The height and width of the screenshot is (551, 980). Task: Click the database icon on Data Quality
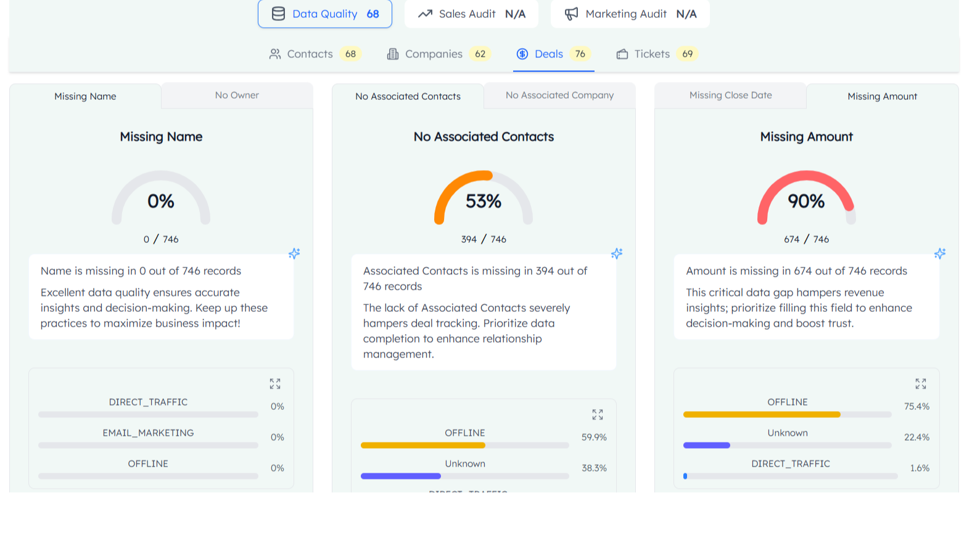point(278,14)
